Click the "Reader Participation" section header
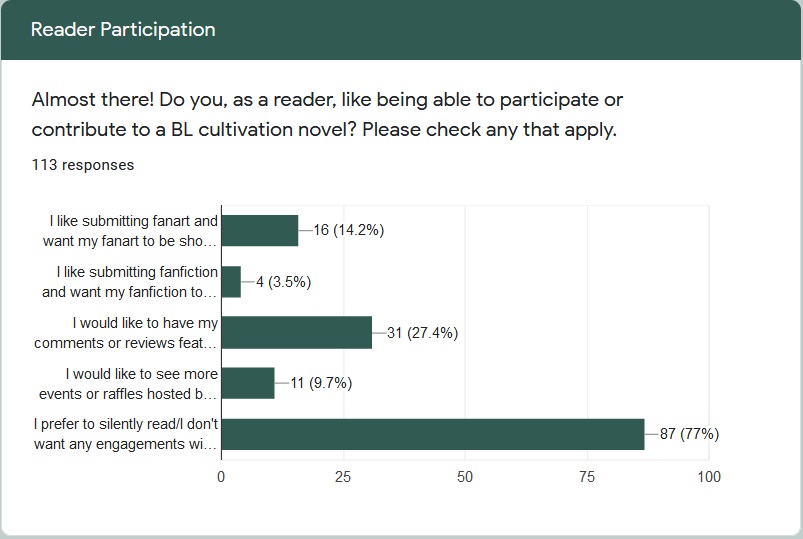 click(x=123, y=29)
